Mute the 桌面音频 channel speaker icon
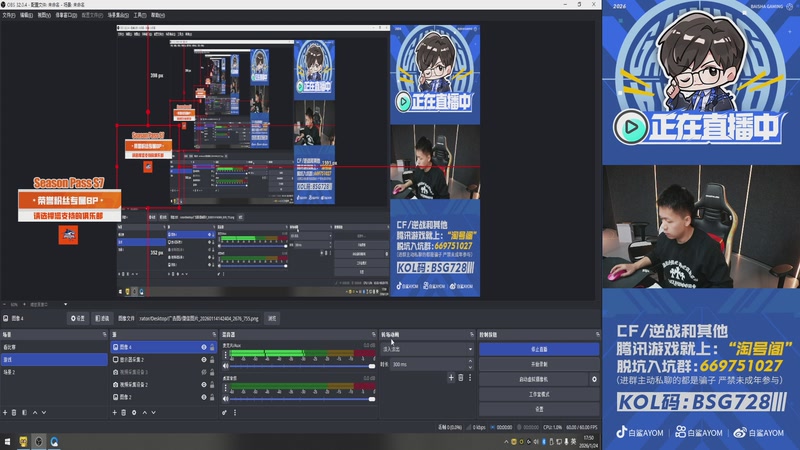The height and width of the screenshot is (450, 800). [x=226, y=399]
